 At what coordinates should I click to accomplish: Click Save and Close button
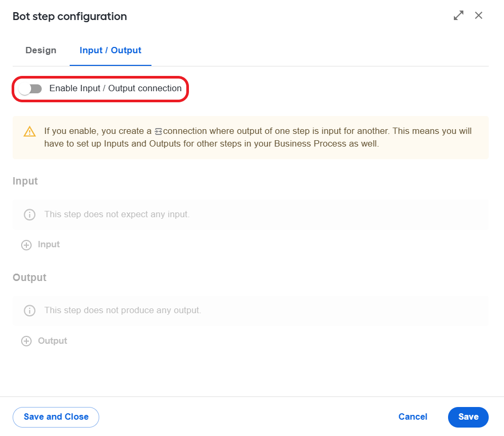click(x=56, y=417)
